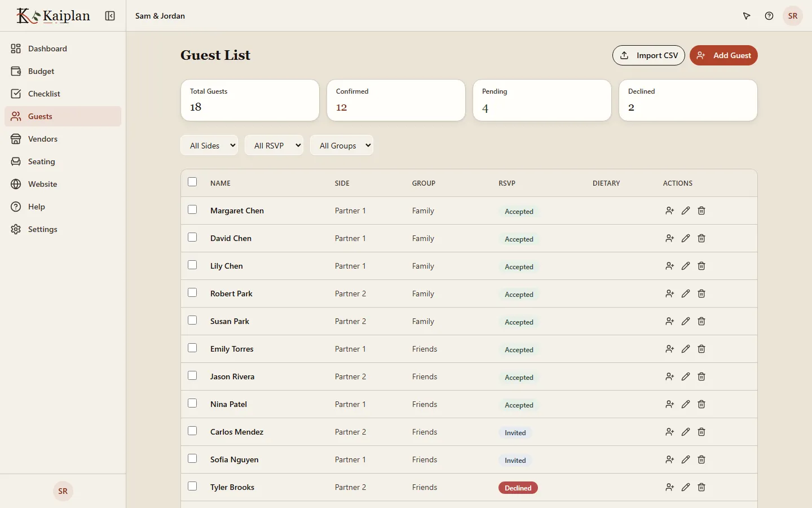The width and height of the screenshot is (812, 508).
Task: Edit Nina Patel's guest entry
Action: [x=686, y=404]
